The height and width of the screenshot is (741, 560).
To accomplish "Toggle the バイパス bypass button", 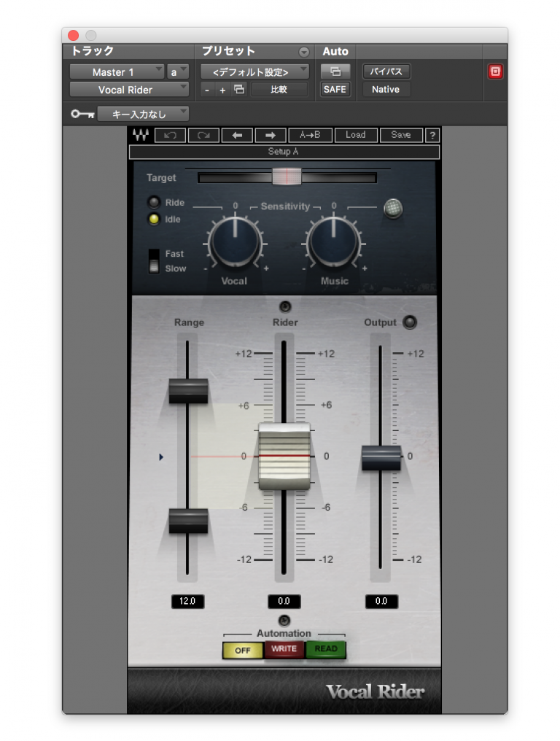I will (x=386, y=71).
